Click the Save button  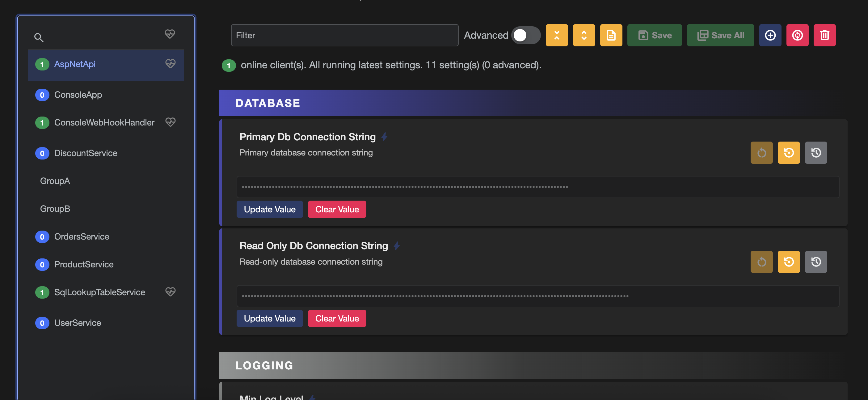[x=654, y=35]
